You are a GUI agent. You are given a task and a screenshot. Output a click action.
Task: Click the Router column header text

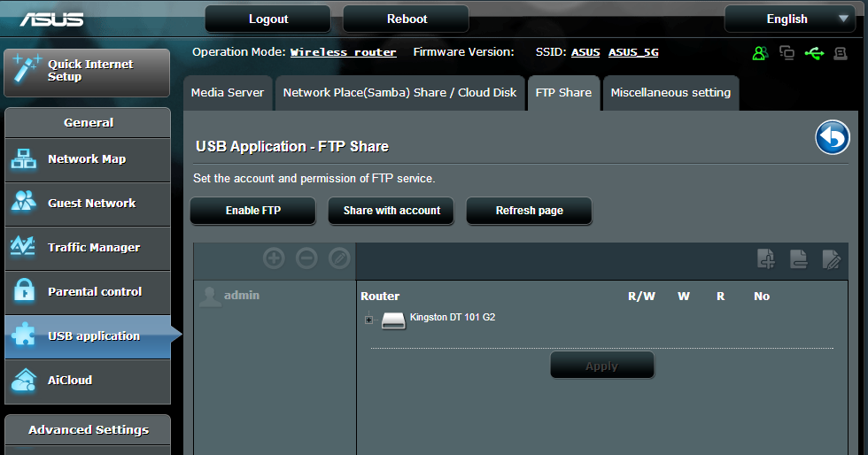[x=380, y=297]
